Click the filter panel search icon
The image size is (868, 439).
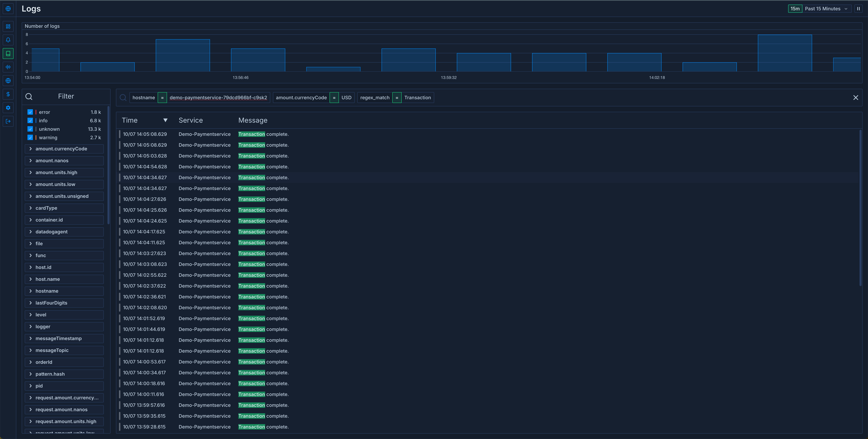pos(29,97)
